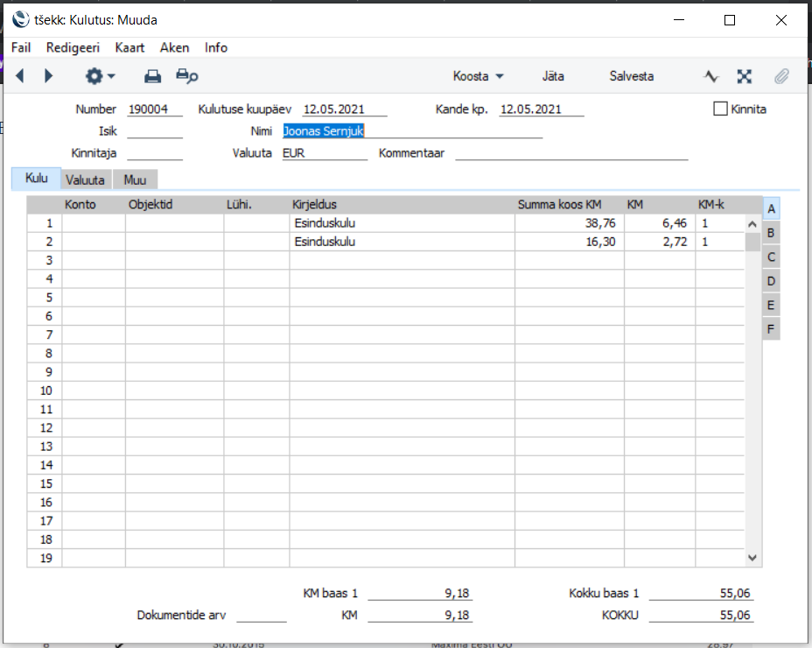Go to the previous record arrow
The image size is (812, 648).
point(20,76)
